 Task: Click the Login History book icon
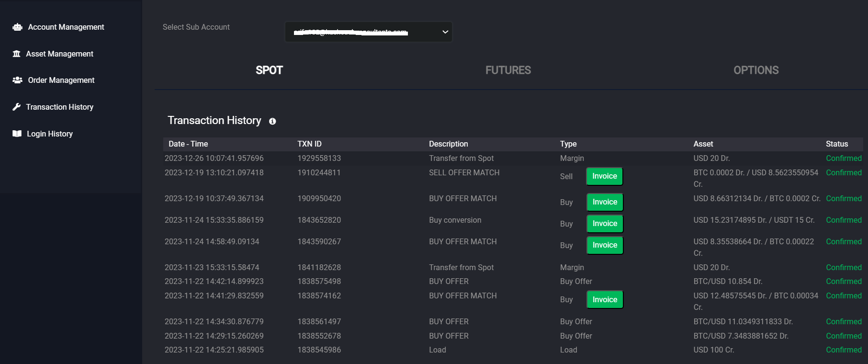pyautogui.click(x=17, y=134)
